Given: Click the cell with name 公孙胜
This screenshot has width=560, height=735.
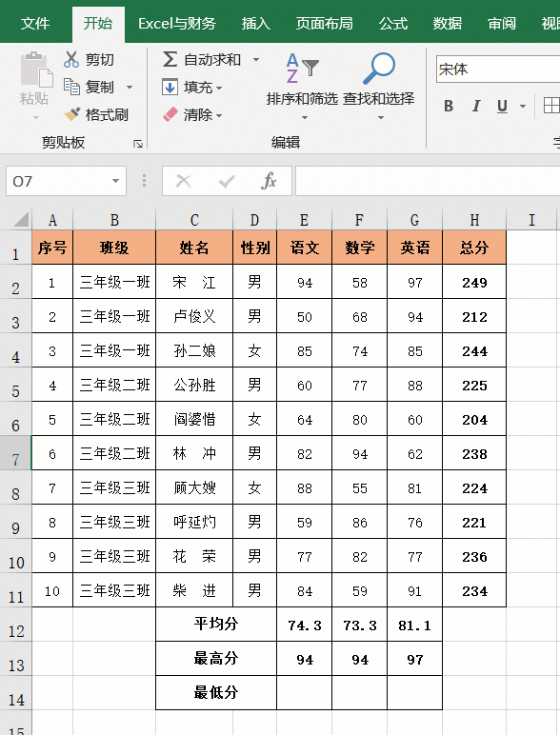Looking at the screenshot, I should click(x=194, y=385).
